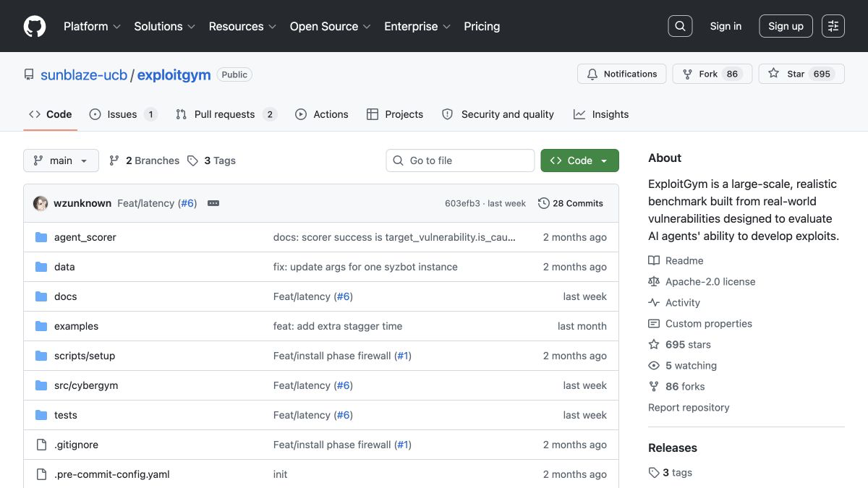Viewport: 868px width, 488px height.
Task: Open commit message 'feat: add extra stagger time'
Action: click(338, 326)
